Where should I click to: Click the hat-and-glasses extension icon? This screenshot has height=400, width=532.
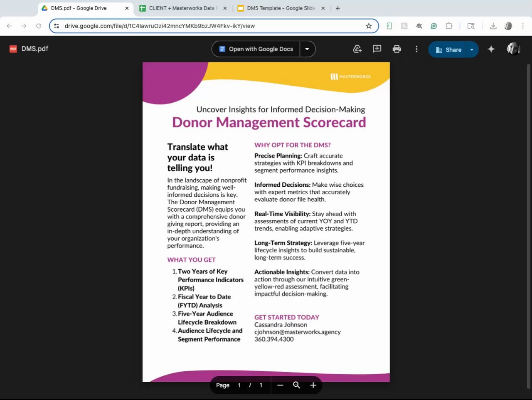pos(419,26)
